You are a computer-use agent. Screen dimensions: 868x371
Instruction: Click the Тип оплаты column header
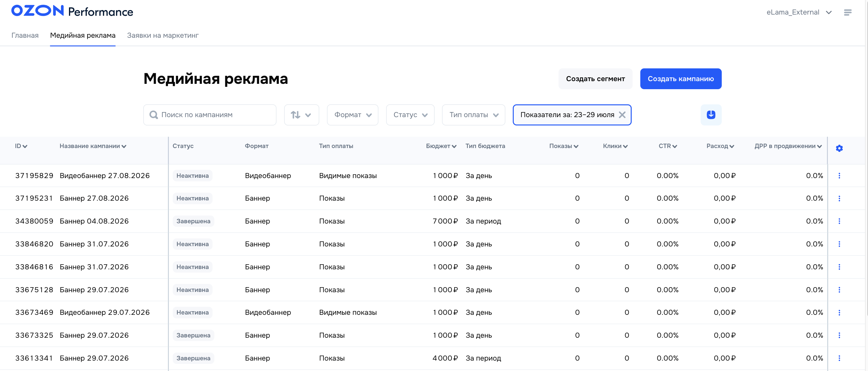pyautogui.click(x=336, y=146)
